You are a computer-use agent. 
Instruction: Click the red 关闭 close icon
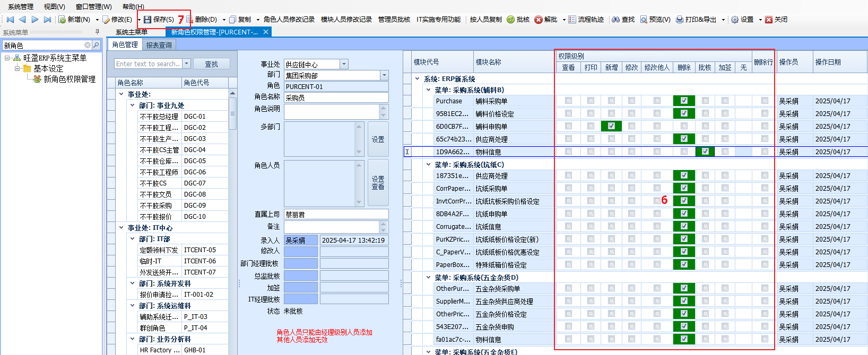[x=768, y=20]
